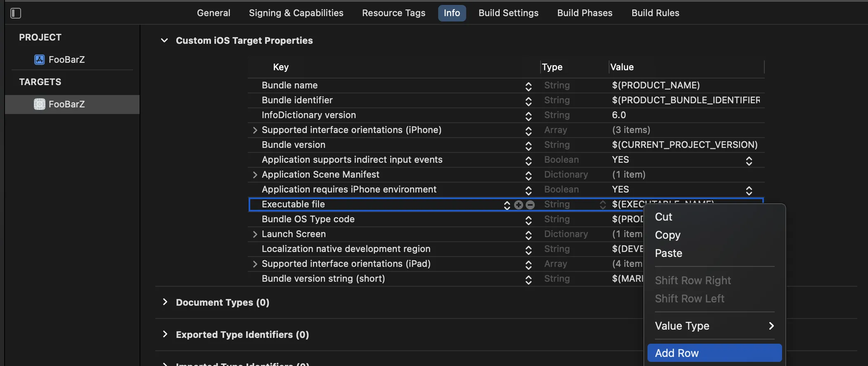Viewport: 868px width, 366px height.
Task: Collapse Custom iOS Target Properties section
Action: 164,40
